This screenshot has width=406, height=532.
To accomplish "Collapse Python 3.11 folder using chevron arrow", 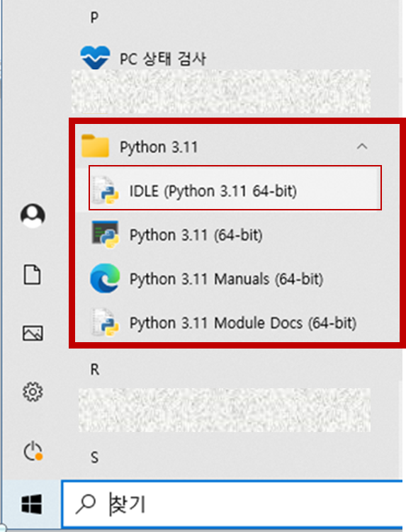I will pos(362,147).
